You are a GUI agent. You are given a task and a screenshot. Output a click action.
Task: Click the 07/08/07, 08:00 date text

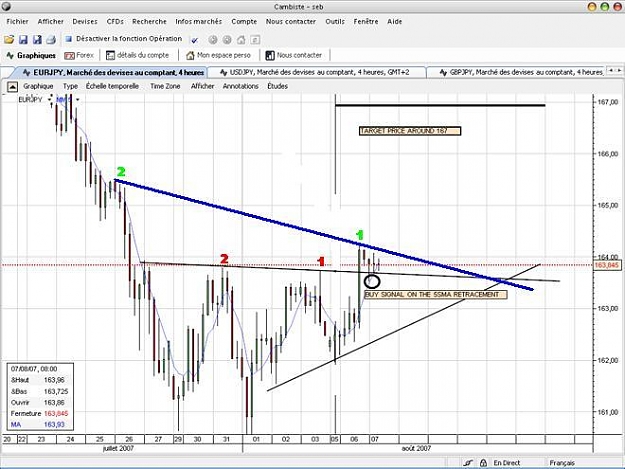point(34,369)
